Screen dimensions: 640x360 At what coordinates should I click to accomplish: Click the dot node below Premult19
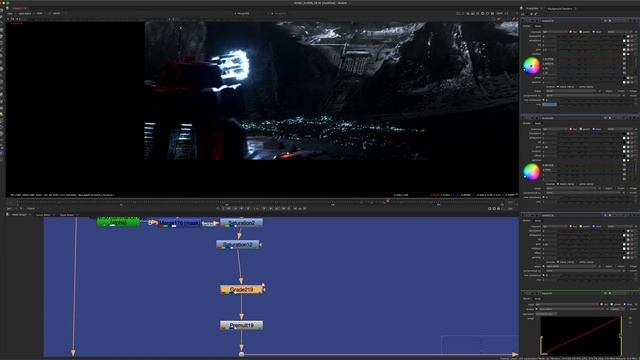click(241, 354)
